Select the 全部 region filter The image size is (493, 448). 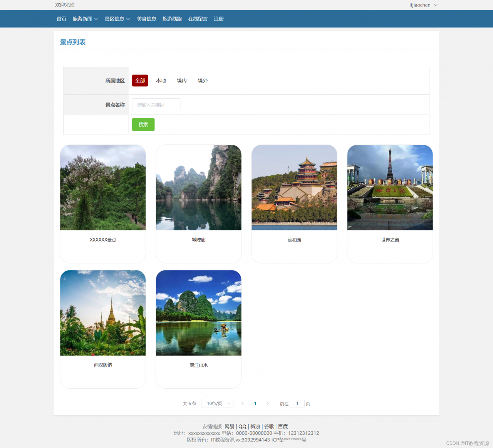tap(140, 81)
